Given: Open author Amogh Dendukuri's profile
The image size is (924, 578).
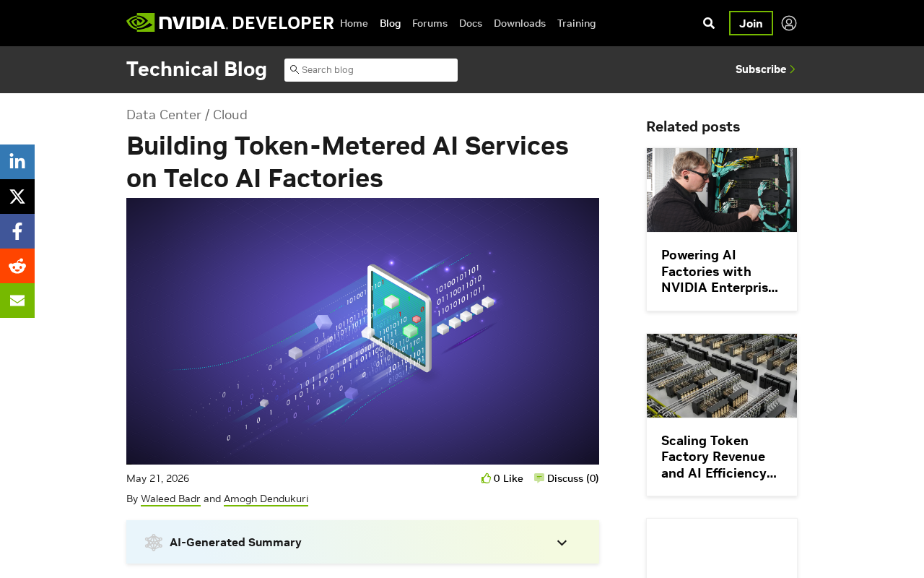Looking at the screenshot, I should coord(266,499).
